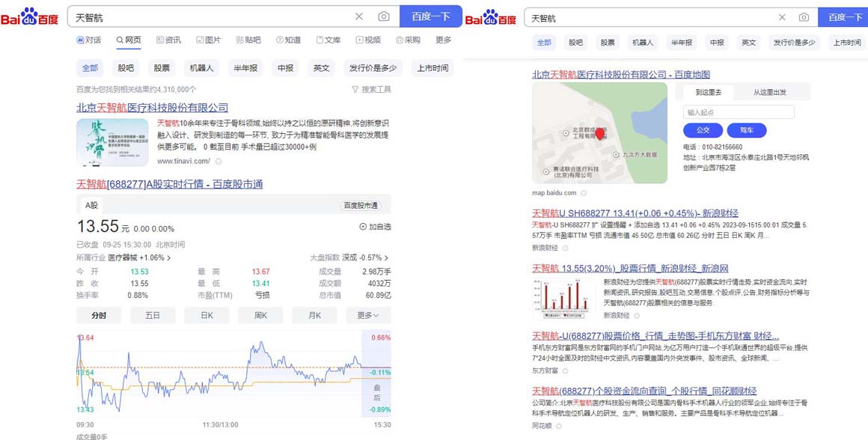Viewport: 868px width, 440px height.
Task: Click the 百度股市通 badge
Action: point(361,205)
